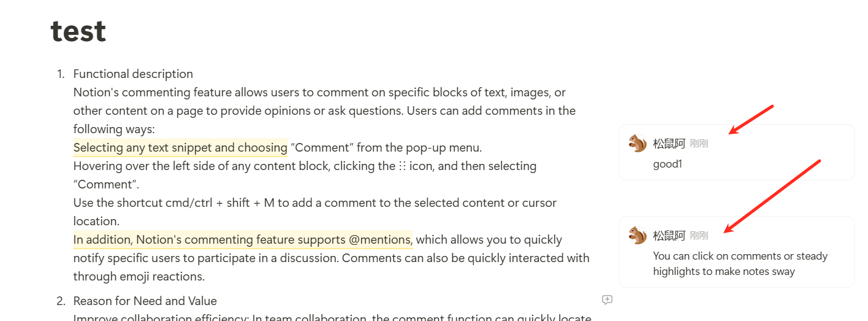The width and height of the screenshot is (868, 321).
Task: Click the 'through emoji reactions.' line
Action: click(x=139, y=276)
